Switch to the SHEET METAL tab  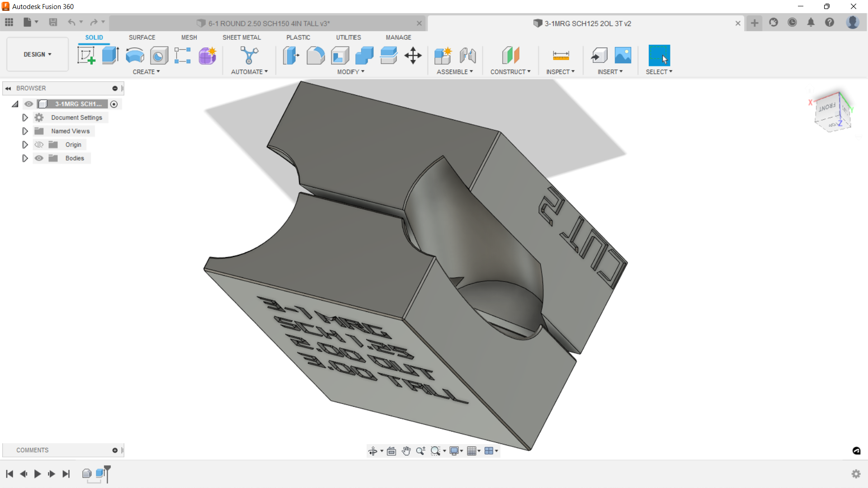coord(241,38)
